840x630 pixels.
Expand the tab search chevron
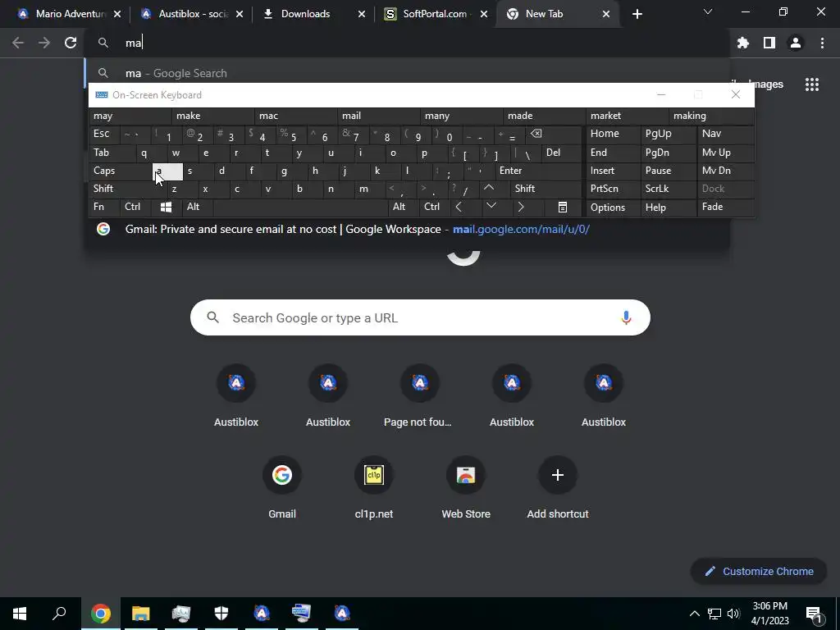708,11
